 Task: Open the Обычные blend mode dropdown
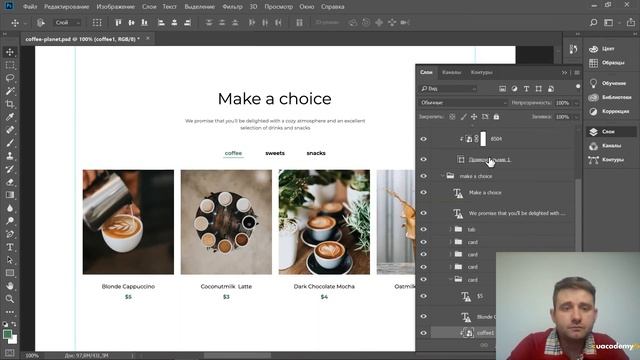pyautogui.click(x=463, y=103)
